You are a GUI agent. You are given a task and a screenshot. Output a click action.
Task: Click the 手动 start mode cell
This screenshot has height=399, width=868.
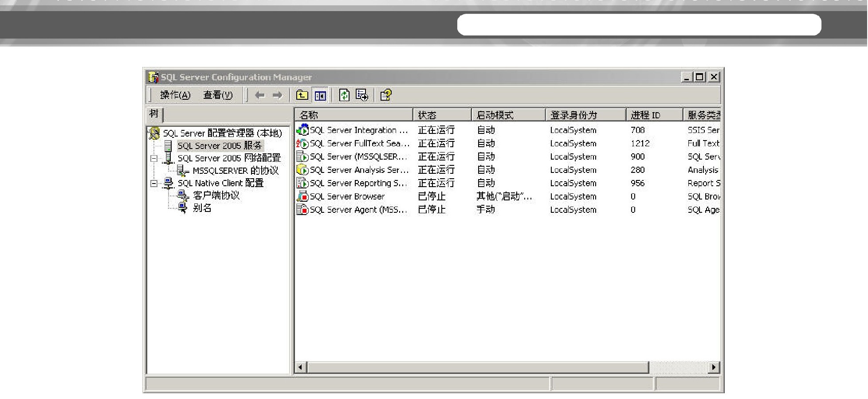(x=486, y=210)
